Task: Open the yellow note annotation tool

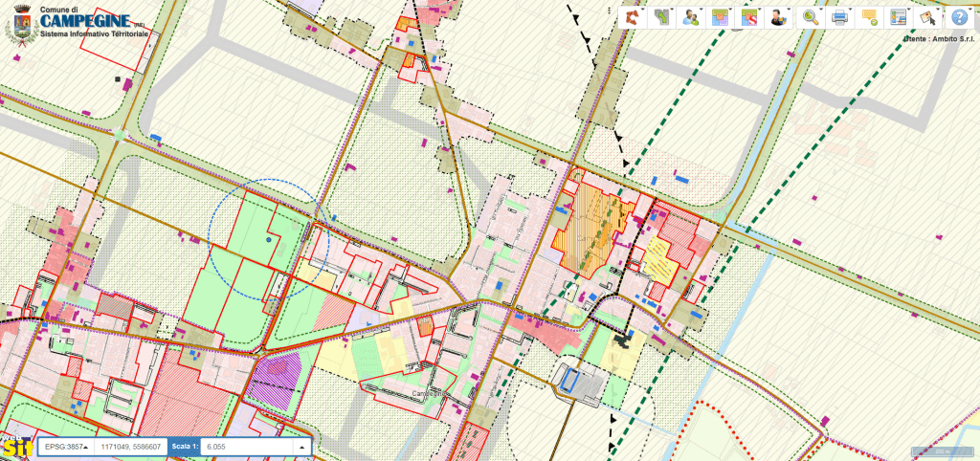Action: pos(870,17)
